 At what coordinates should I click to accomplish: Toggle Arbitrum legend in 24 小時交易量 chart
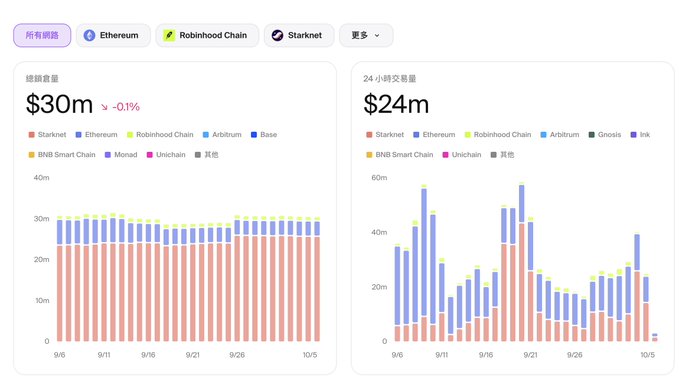coord(560,135)
